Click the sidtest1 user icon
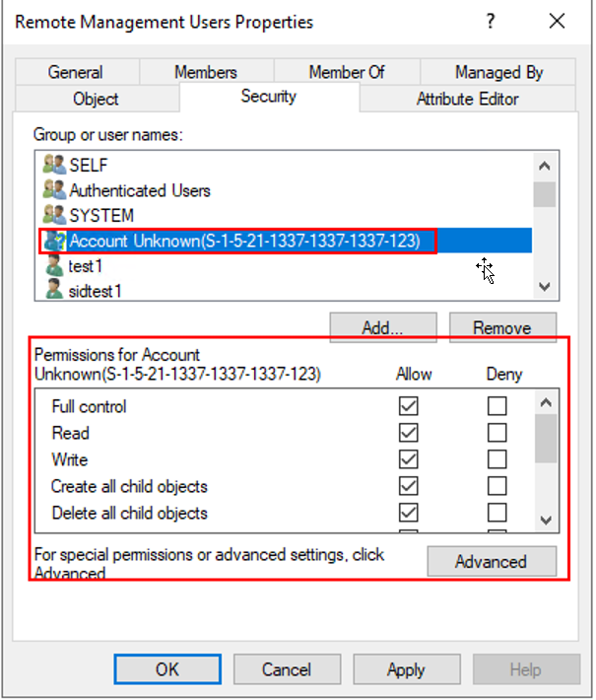Screen dimensions: 596x700 (53, 291)
